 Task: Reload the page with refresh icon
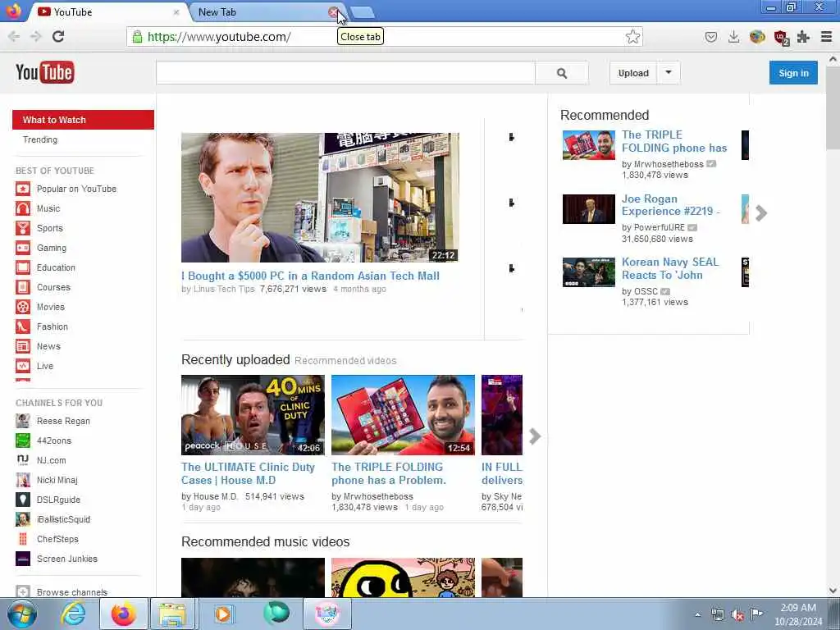tap(58, 36)
